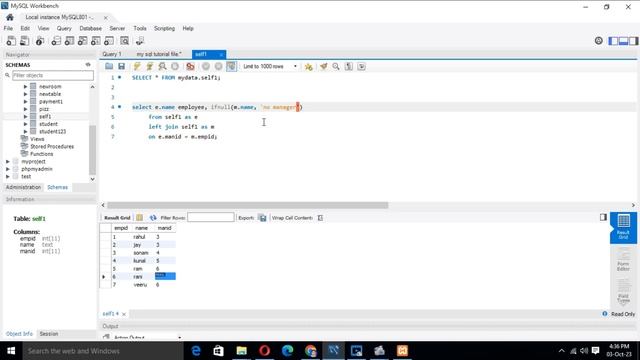
Task: Click create new function icon
Action: (x=109, y=41)
